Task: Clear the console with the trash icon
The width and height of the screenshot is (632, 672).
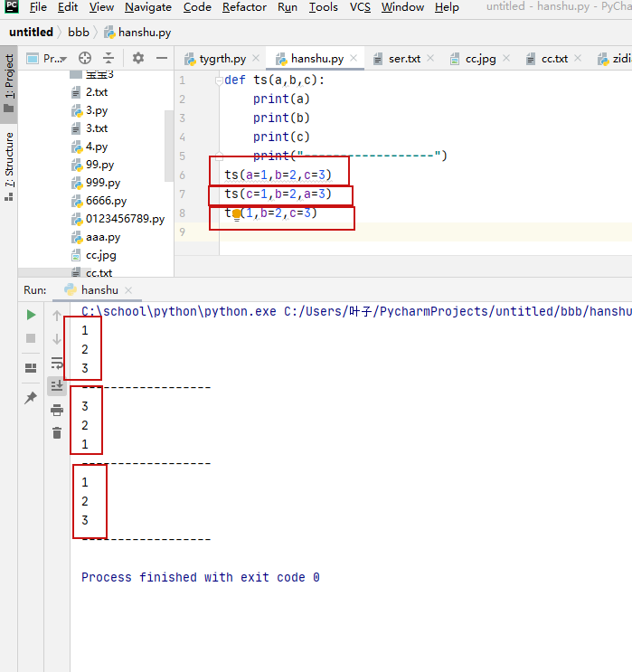Action: 57,433
